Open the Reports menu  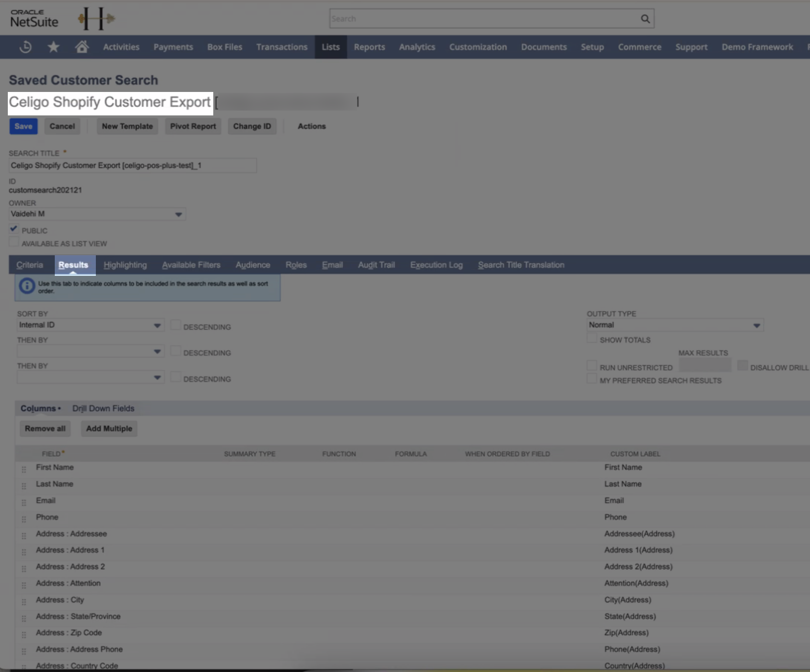pyautogui.click(x=369, y=47)
